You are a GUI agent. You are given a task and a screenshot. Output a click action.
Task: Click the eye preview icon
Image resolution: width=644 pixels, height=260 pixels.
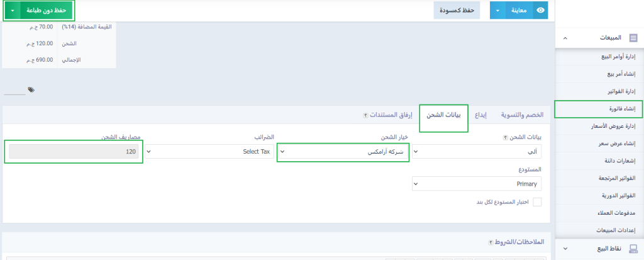click(541, 10)
